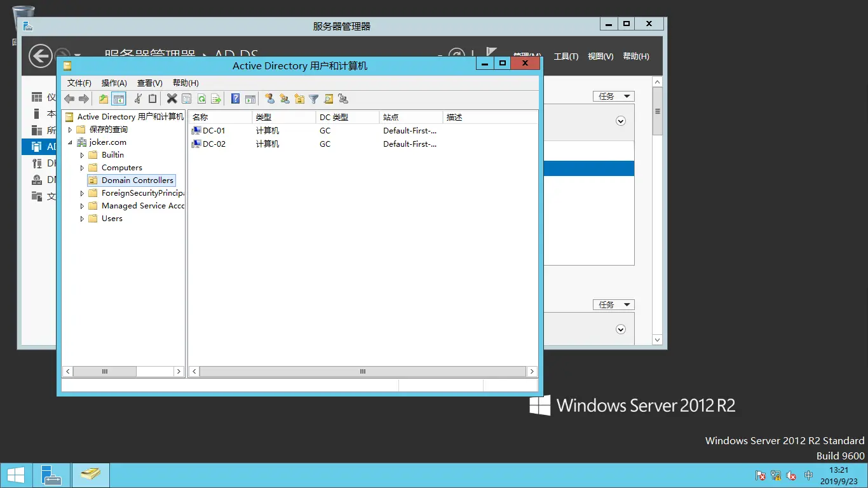The width and height of the screenshot is (868, 488).
Task: Sort by the 站点 column header
Action: (x=411, y=118)
